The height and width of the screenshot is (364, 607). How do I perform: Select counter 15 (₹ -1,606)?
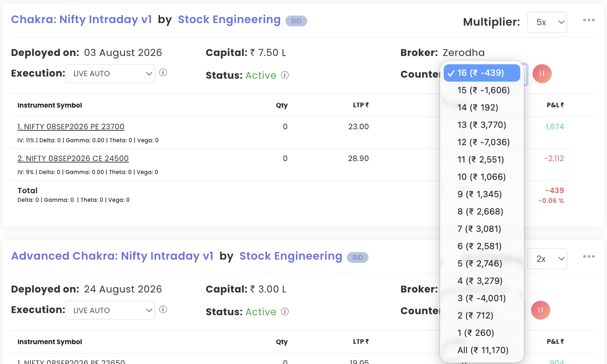pos(482,90)
